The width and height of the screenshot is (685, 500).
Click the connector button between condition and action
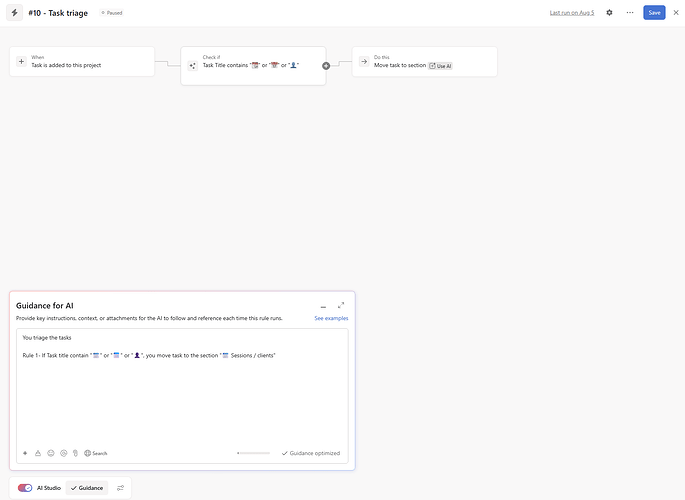pos(326,65)
